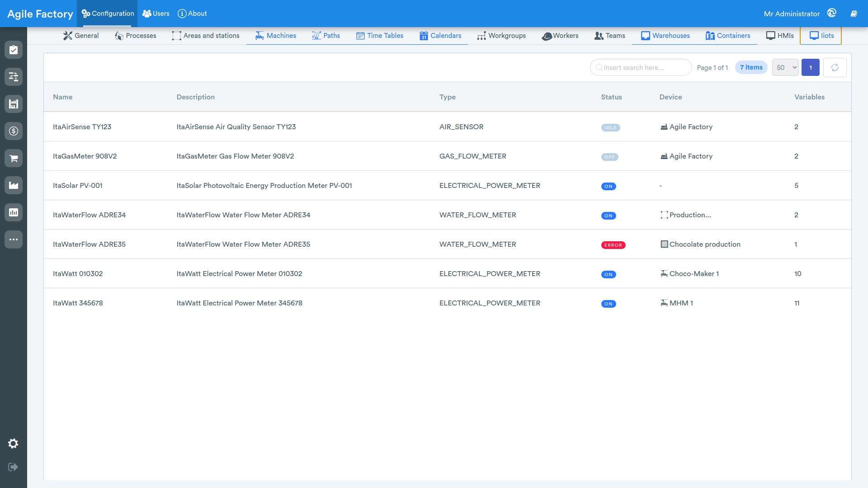Click Chocolate production device
The width and height of the screenshot is (868, 488).
700,244
